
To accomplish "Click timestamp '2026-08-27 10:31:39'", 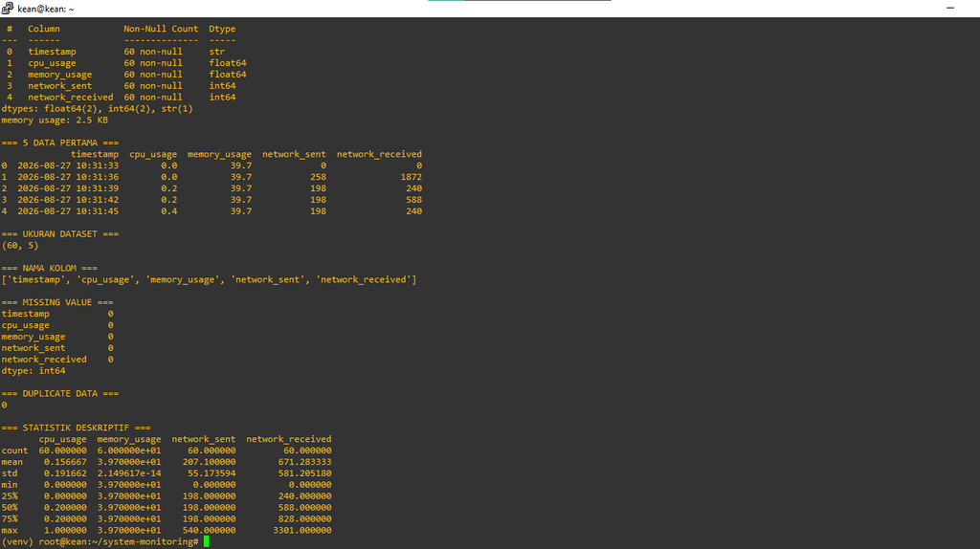I will [x=68, y=188].
